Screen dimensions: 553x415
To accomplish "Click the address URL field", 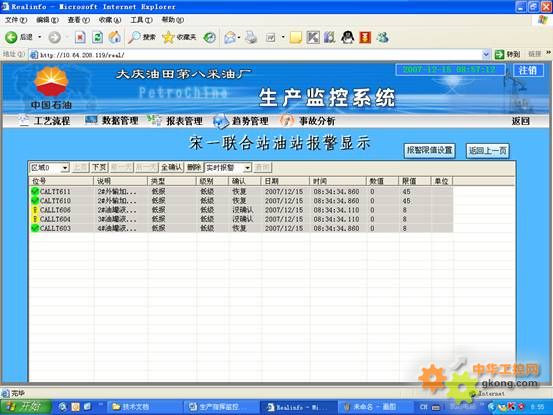I will (259, 55).
